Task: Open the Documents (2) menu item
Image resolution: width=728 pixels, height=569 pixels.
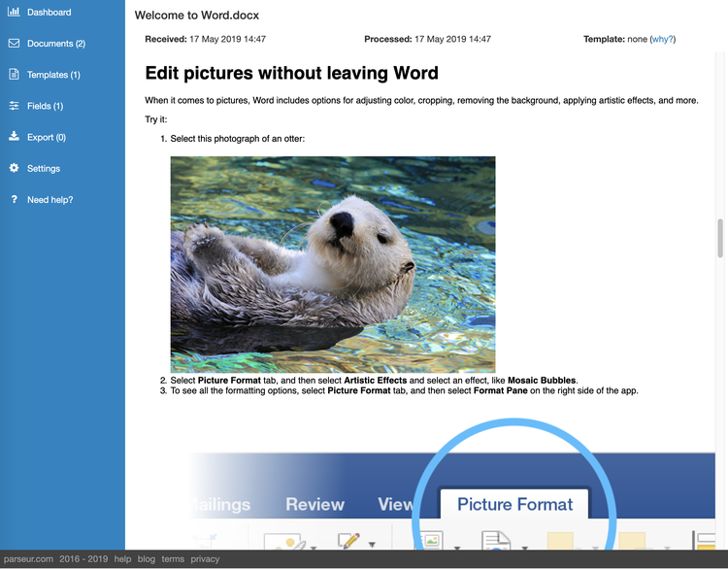Action: [56, 44]
